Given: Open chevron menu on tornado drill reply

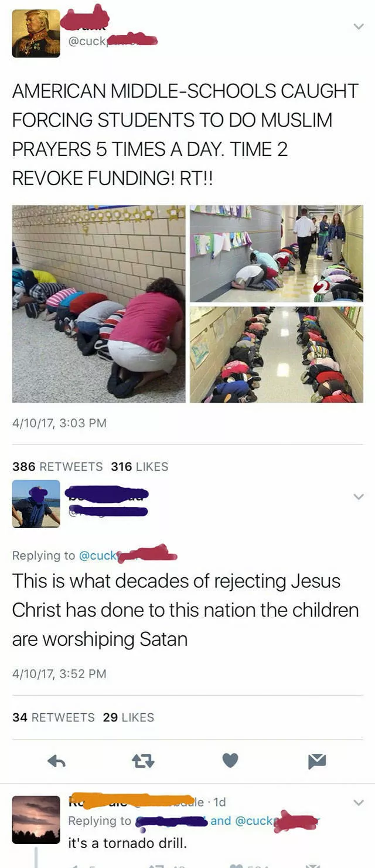Looking at the screenshot, I should pos(359,802).
